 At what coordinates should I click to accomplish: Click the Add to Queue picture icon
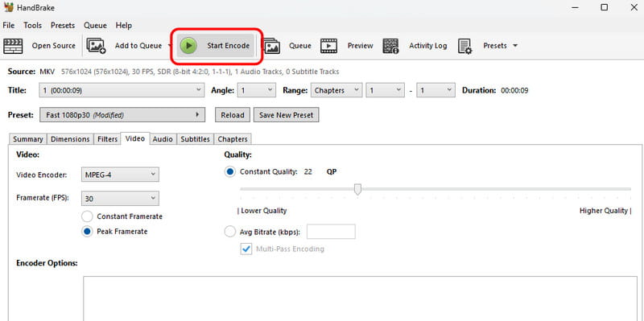click(x=96, y=46)
